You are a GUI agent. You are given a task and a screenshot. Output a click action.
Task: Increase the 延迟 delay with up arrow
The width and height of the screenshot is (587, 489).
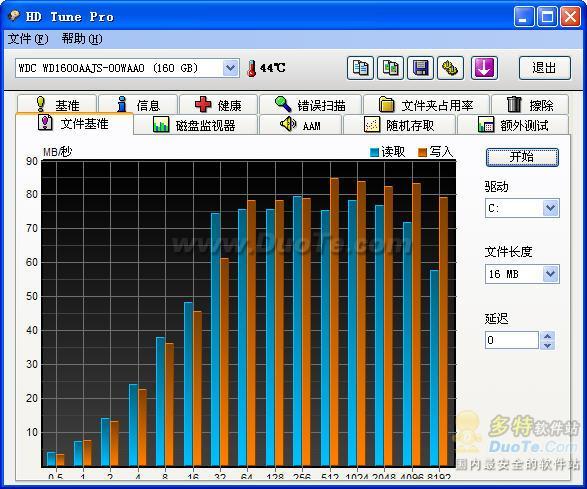(547, 336)
